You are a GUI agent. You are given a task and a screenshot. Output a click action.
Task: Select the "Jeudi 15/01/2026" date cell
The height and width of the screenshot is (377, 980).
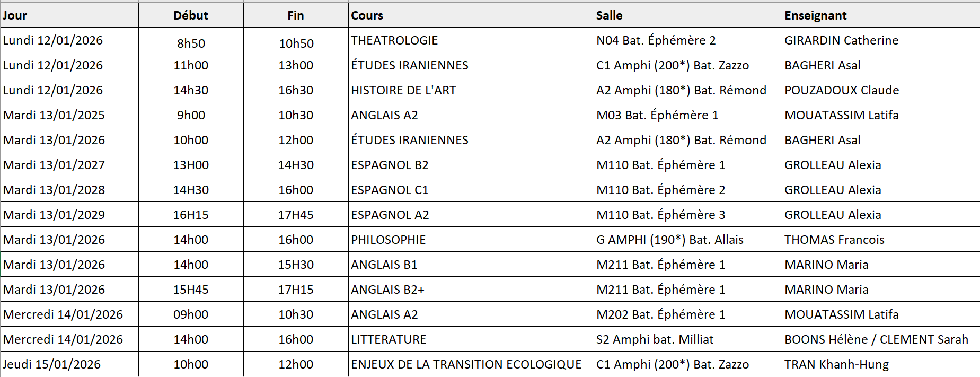[x=52, y=364]
